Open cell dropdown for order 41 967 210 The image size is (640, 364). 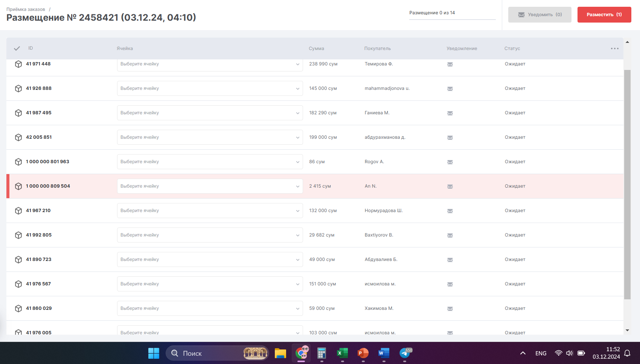(x=210, y=211)
